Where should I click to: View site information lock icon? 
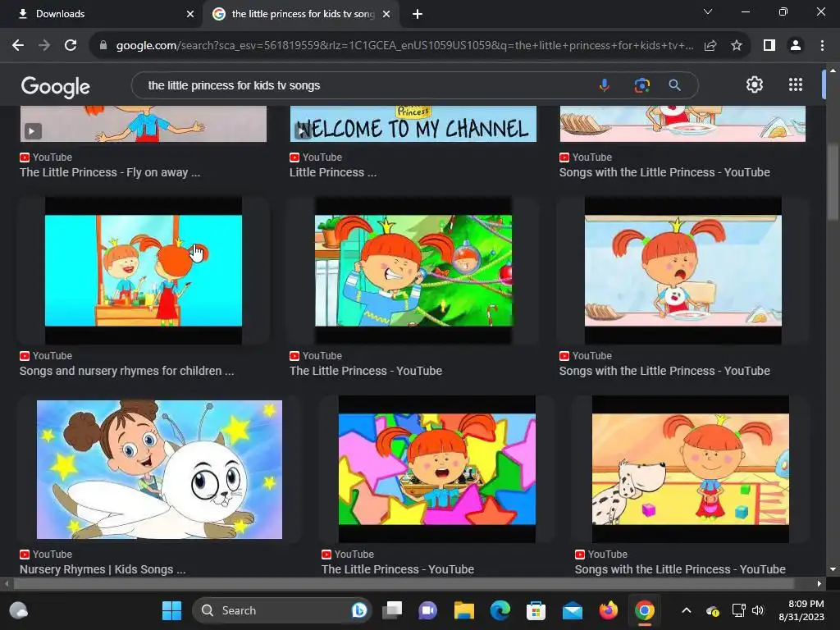coord(103,46)
